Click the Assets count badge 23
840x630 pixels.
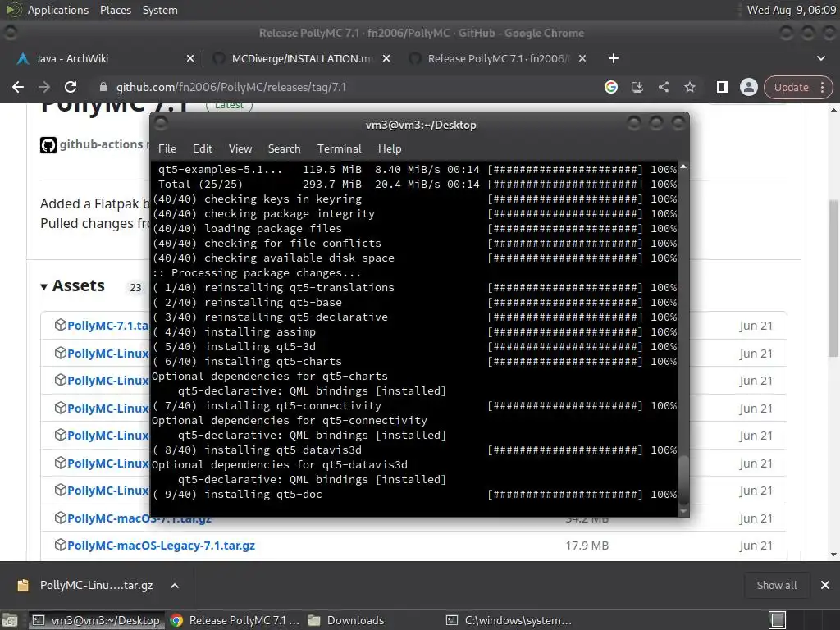click(x=135, y=288)
